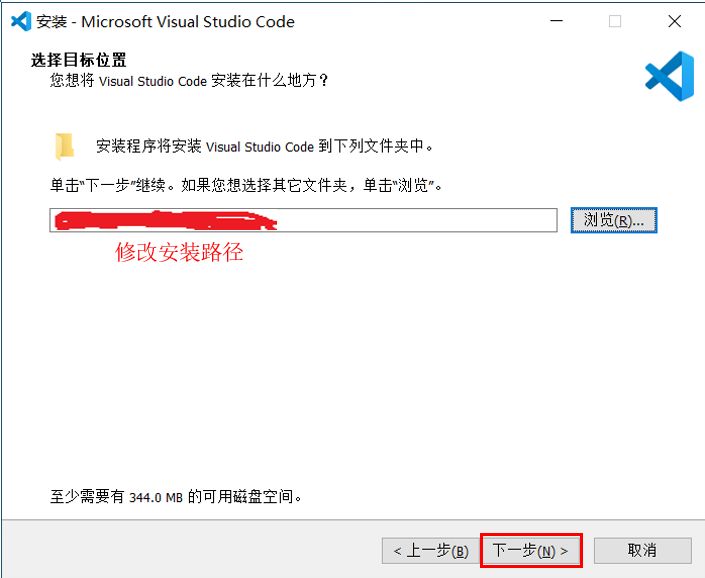Click the VS Code icon in title bar
This screenshot has width=705, height=578.
point(21,21)
